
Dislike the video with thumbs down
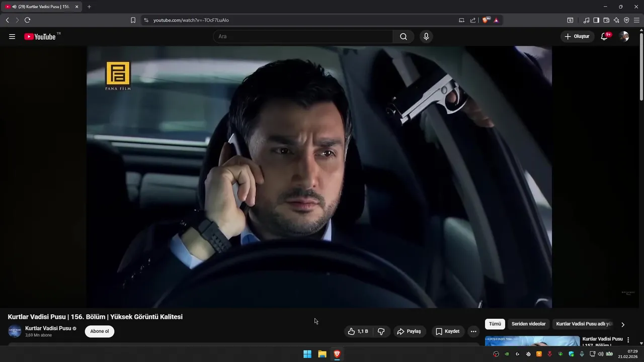click(x=381, y=331)
